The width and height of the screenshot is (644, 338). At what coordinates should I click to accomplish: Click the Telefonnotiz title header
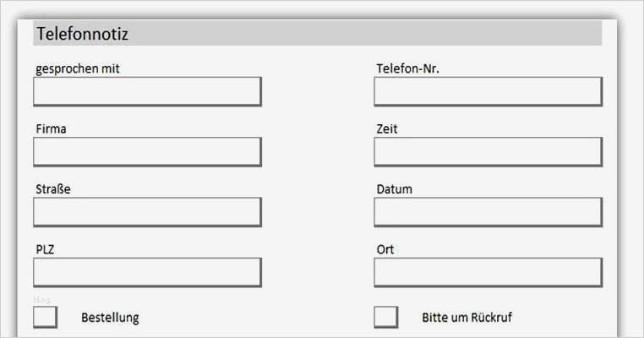pyautogui.click(x=83, y=34)
